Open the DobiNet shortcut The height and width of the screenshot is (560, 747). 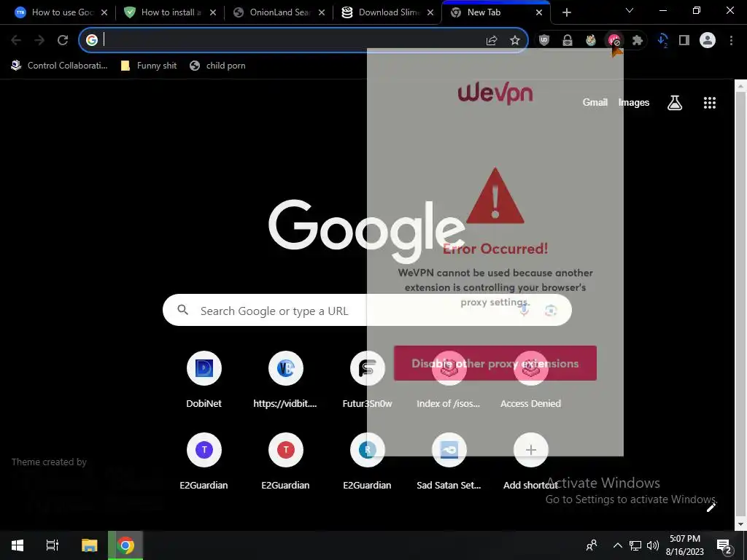point(204,379)
